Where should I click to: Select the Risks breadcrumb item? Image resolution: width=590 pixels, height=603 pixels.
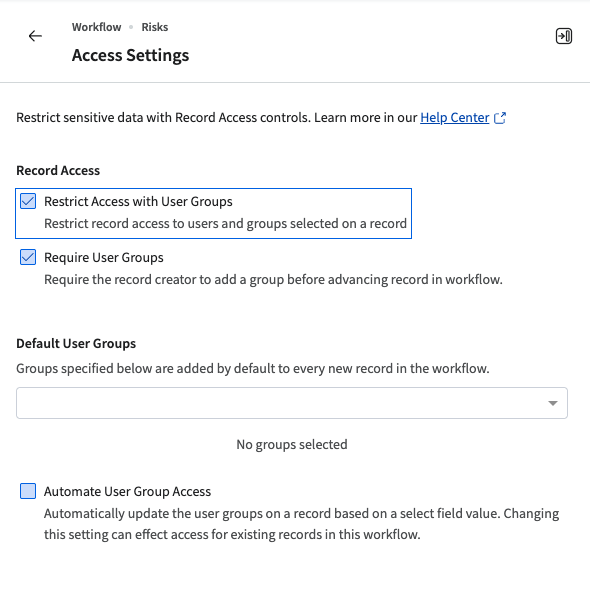155,27
